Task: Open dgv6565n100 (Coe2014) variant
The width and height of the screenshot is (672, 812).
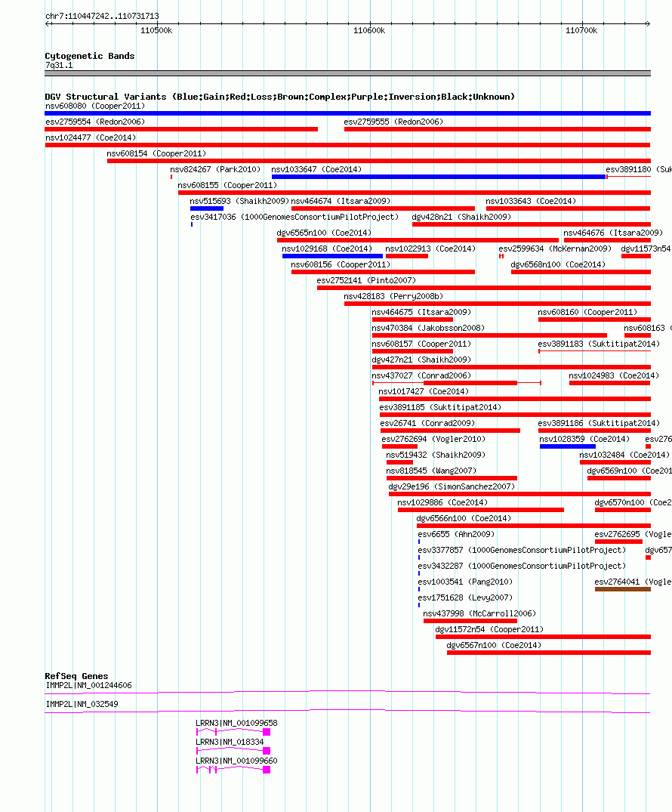Action: [324, 233]
